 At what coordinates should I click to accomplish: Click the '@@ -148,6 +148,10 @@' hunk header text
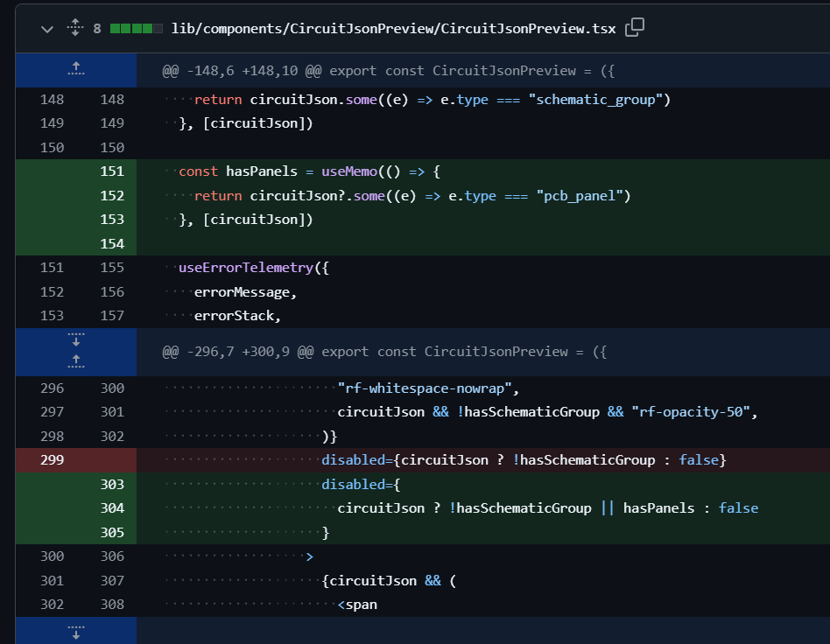(242, 71)
